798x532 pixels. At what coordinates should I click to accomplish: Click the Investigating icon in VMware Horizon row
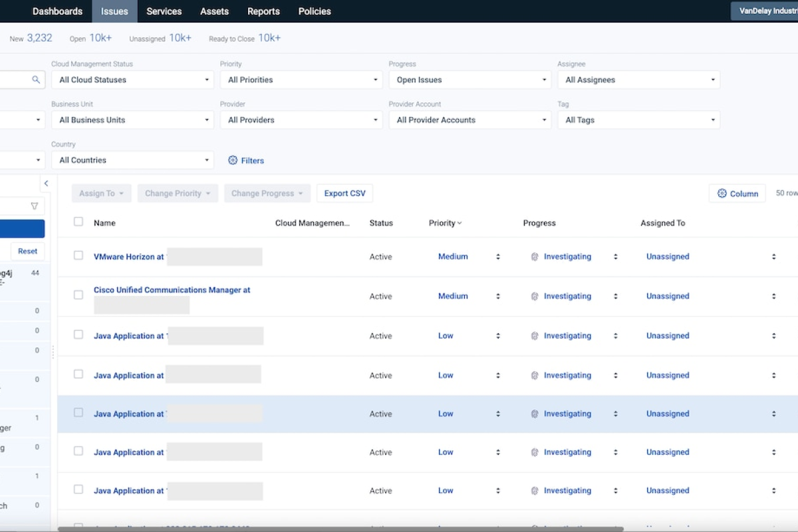[x=535, y=257]
